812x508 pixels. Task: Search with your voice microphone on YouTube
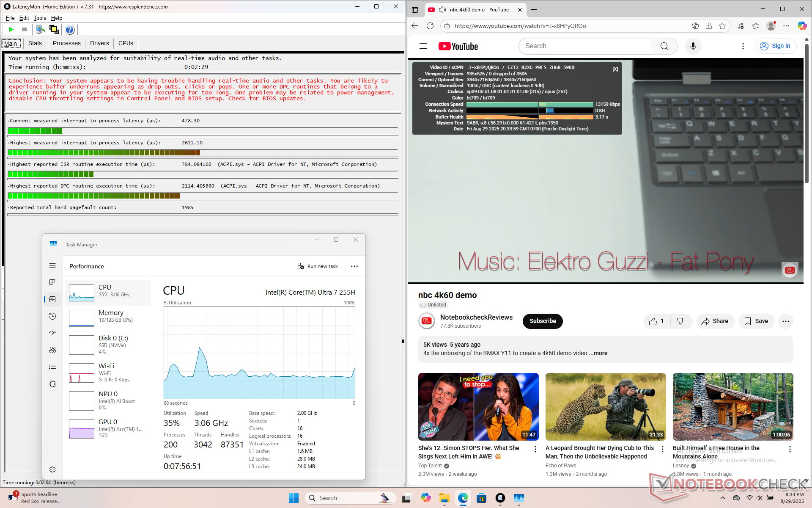(693, 46)
